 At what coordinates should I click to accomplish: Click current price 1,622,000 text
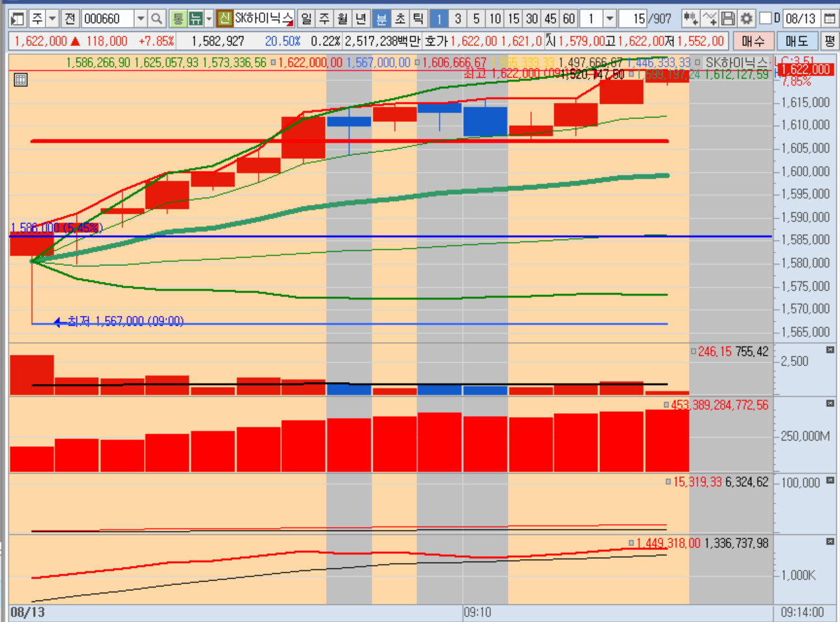pos(40,42)
